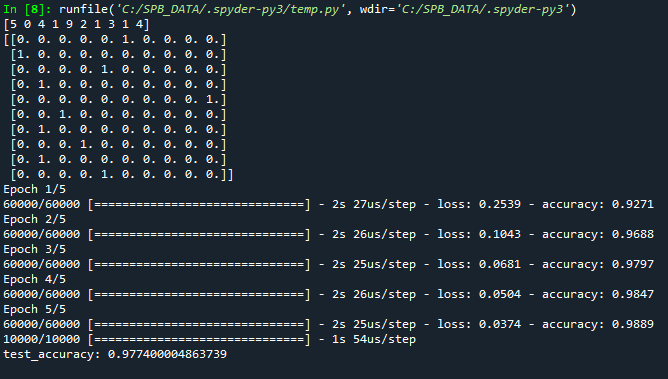
Task: Click the 'Epoch 3/5' line
Action: (x=35, y=250)
